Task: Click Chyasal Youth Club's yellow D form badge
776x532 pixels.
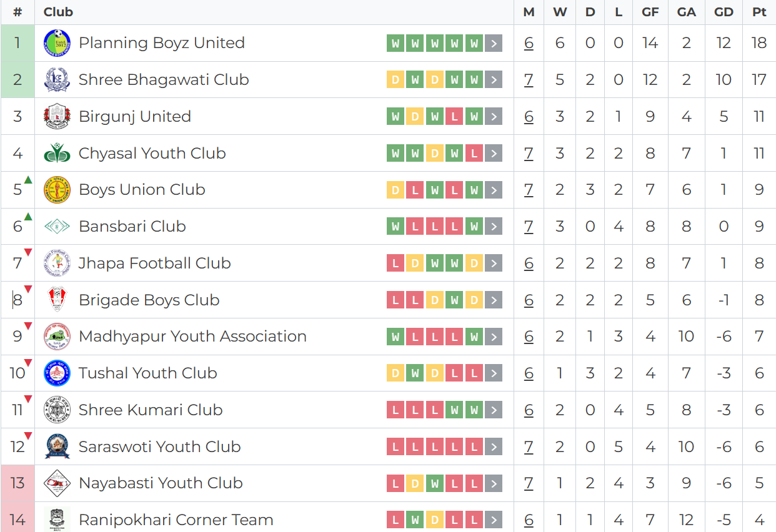Action: pos(435,153)
